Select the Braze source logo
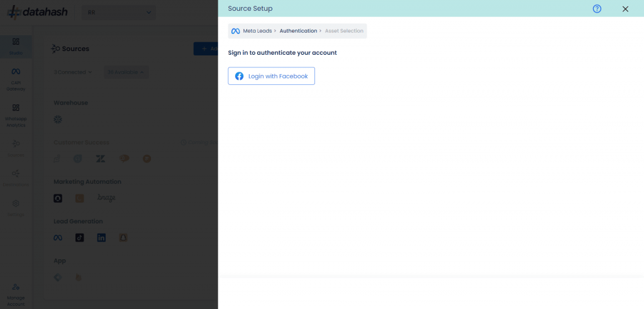This screenshot has width=644, height=309. click(106, 198)
